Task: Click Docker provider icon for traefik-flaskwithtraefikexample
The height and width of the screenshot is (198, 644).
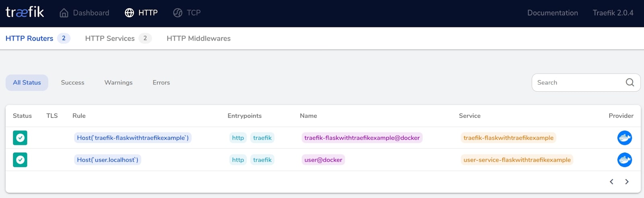Action: (x=624, y=138)
